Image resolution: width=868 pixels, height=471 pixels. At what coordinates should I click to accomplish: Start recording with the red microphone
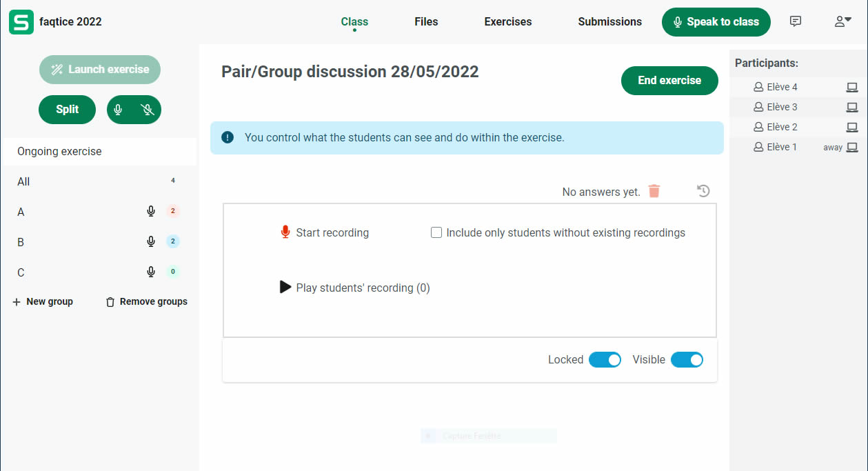tap(285, 233)
